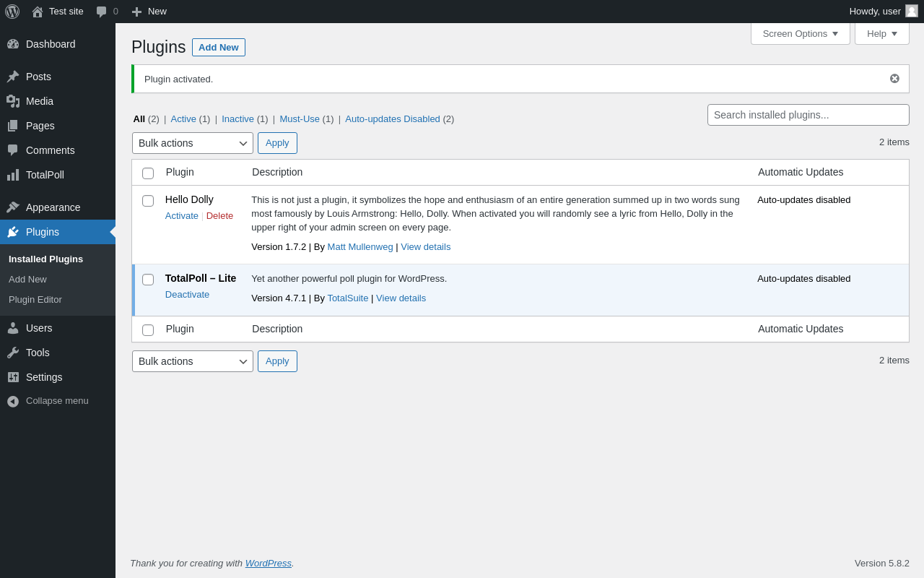
Task: Click the WordPress logo icon
Action: [x=12, y=12]
